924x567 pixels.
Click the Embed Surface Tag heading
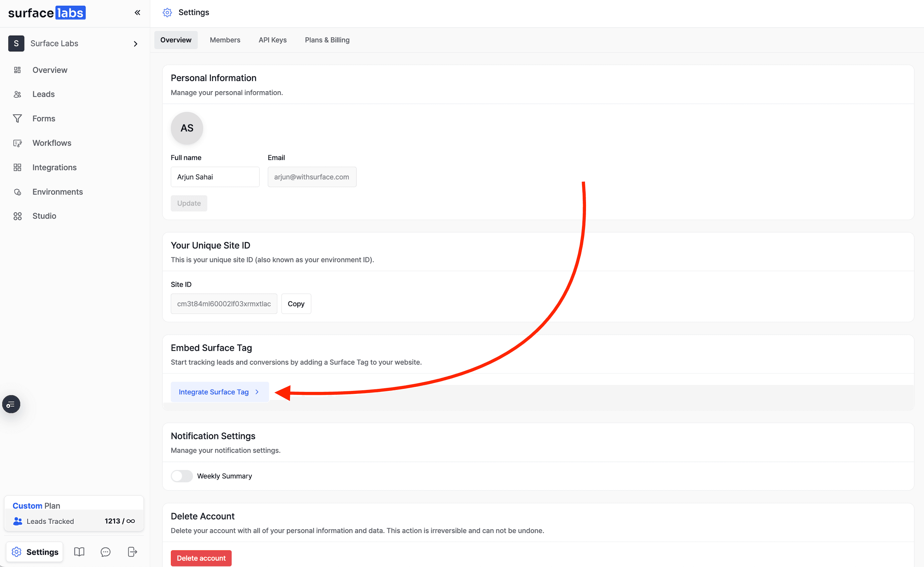click(211, 348)
